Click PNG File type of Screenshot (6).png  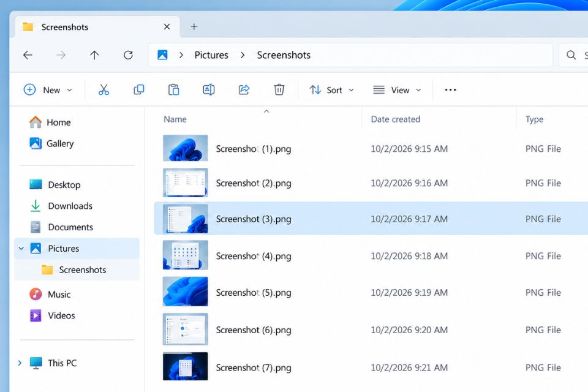(x=543, y=330)
